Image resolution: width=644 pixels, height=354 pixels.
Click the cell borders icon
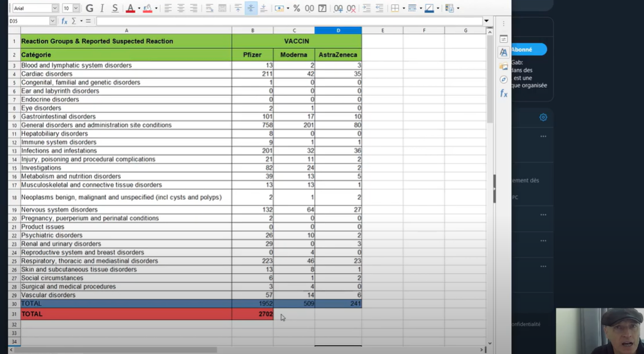point(395,8)
